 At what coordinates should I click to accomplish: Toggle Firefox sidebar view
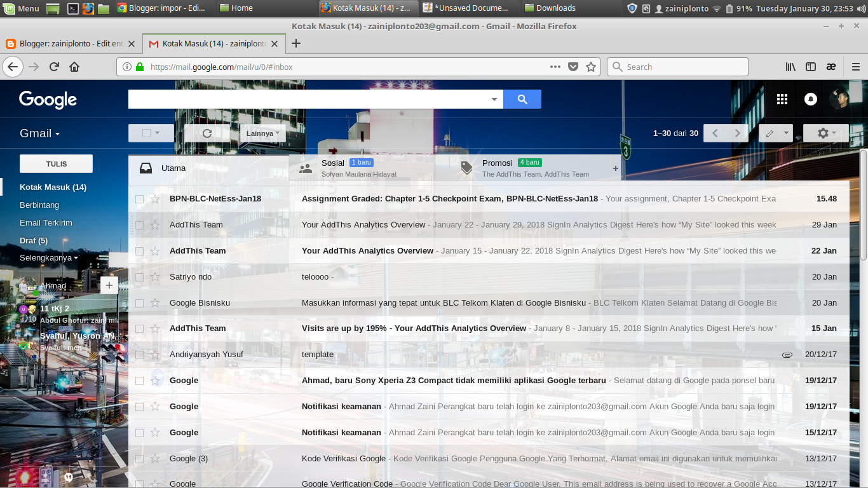pyautogui.click(x=811, y=67)
